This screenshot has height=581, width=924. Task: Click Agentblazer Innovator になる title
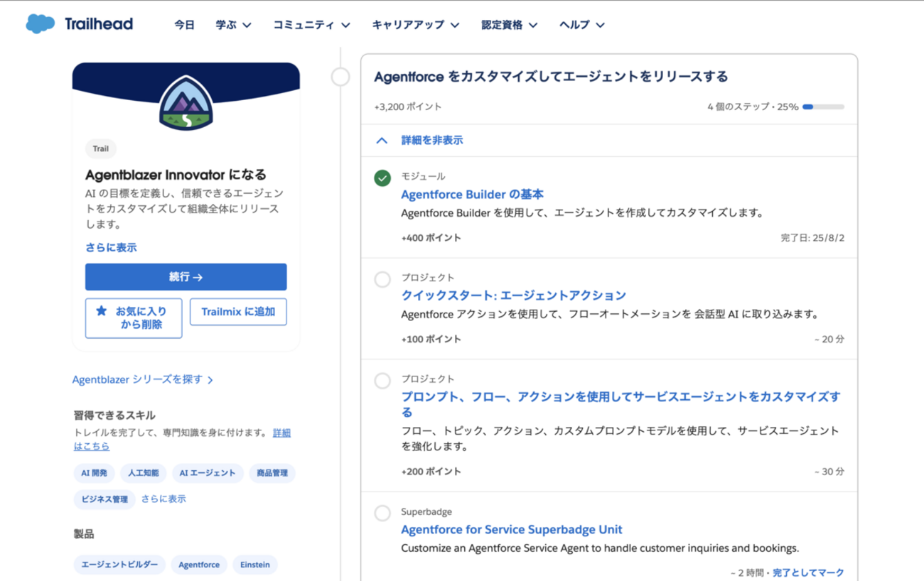176,175
